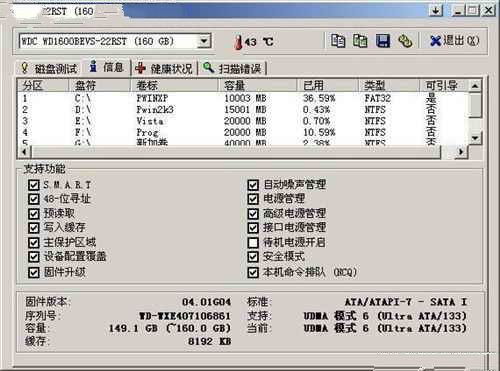Toggle the 高级电源管理 checkbox
The height and width of the screenshot is (371, 500).
pyautogui.click(x=253, y=213)
